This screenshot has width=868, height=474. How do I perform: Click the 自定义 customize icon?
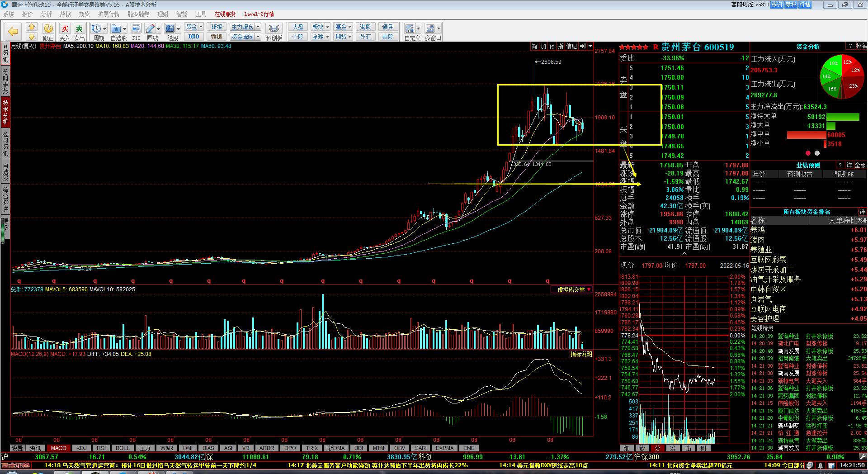tap(410, 28)
